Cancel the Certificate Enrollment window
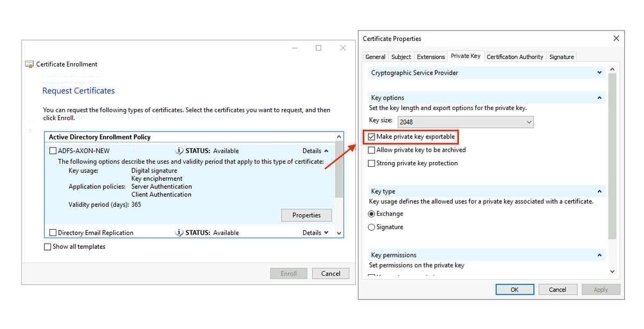 [x=331, y=273]
